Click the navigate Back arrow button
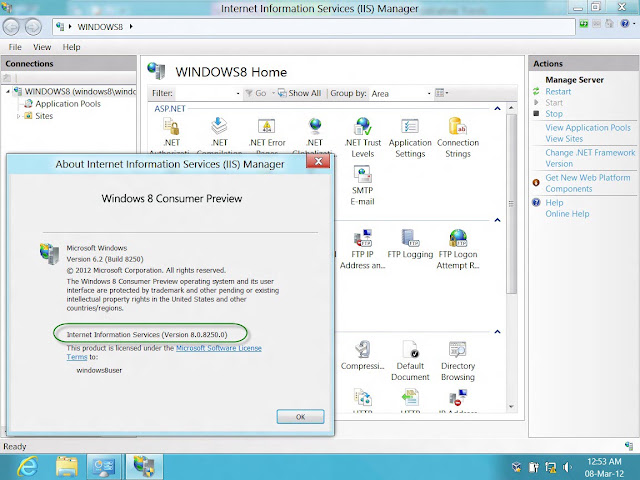640x480 pixels. (11, 27)
